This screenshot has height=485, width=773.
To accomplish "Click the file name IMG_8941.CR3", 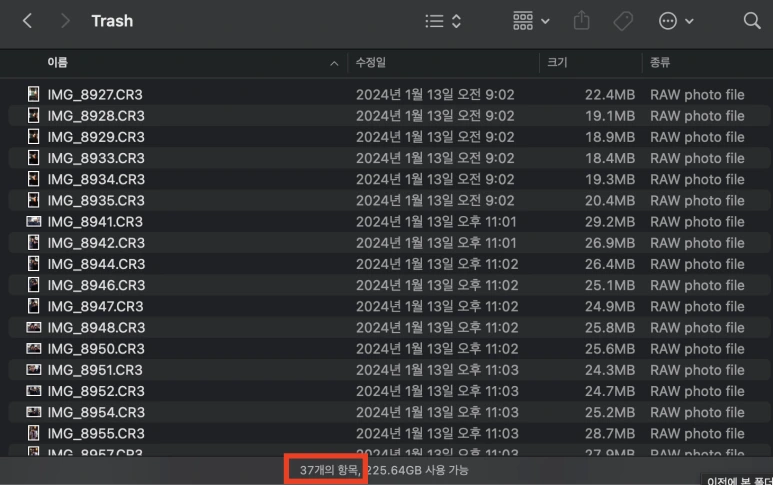I will [95, 222].
